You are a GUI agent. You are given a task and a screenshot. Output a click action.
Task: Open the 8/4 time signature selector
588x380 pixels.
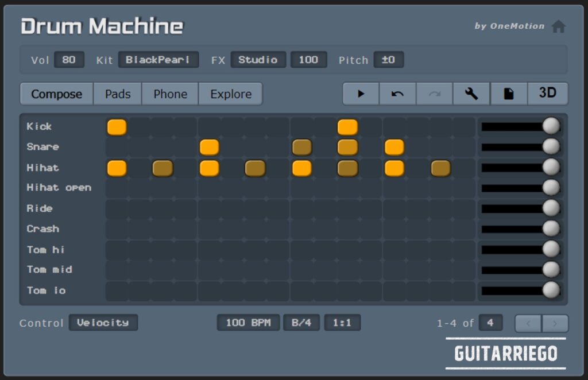pos(301,323)
